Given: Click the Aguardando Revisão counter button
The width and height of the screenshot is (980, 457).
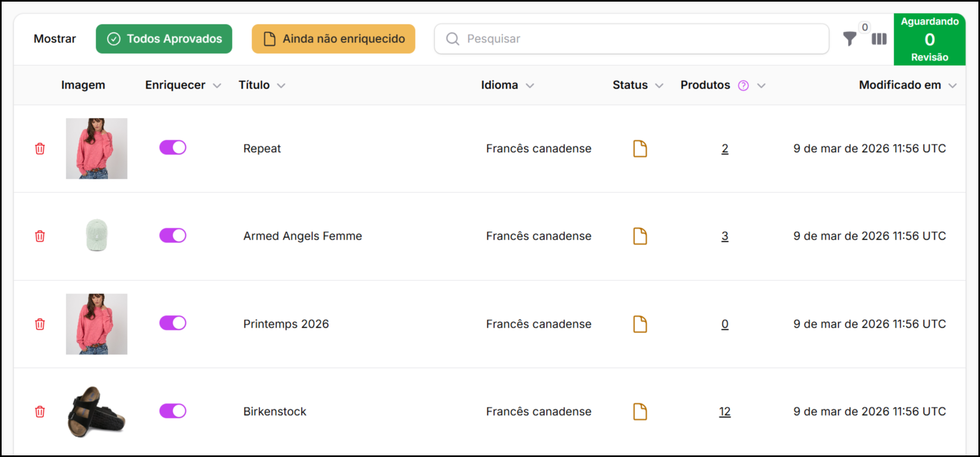Looking at the screenshot, I should pyautogui.click(x=929, y=39).
